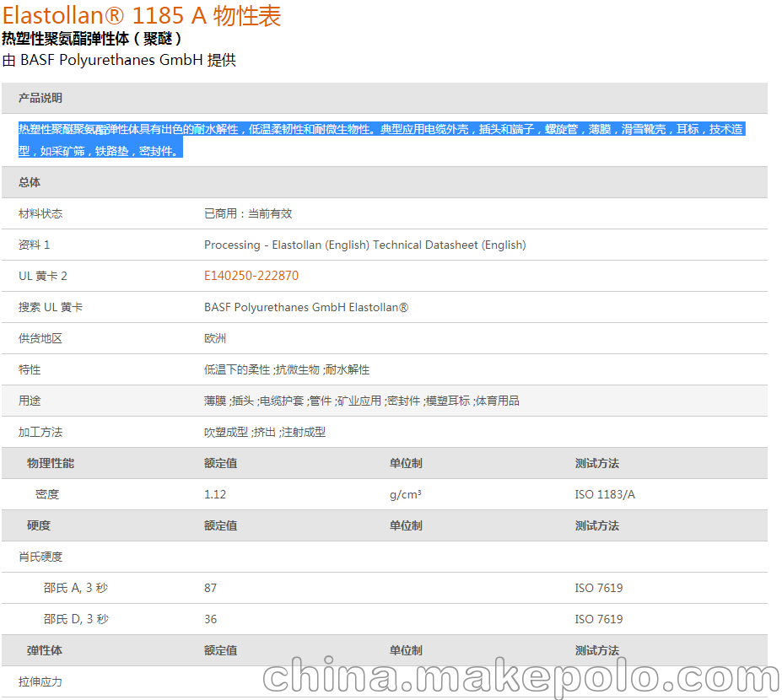Click 额定值 in the 弹性体 header row

220,650
